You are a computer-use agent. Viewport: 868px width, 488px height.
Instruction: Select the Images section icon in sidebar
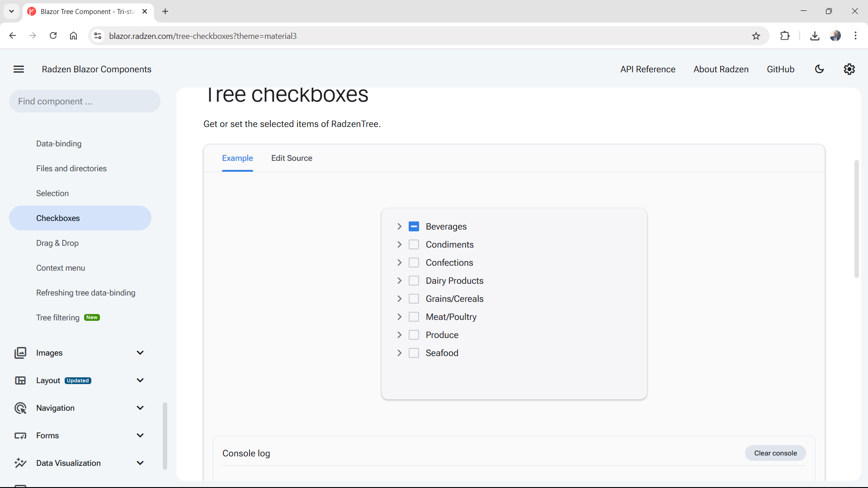pyautogui.click(x=20, y=353)
